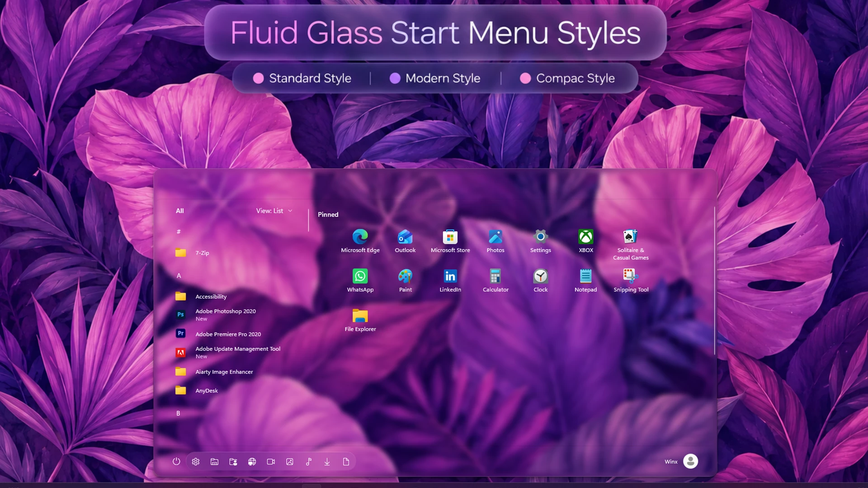Screen dimensions: 868x488
Task: Click the Winx user avatar
Action: click(690, 461)
